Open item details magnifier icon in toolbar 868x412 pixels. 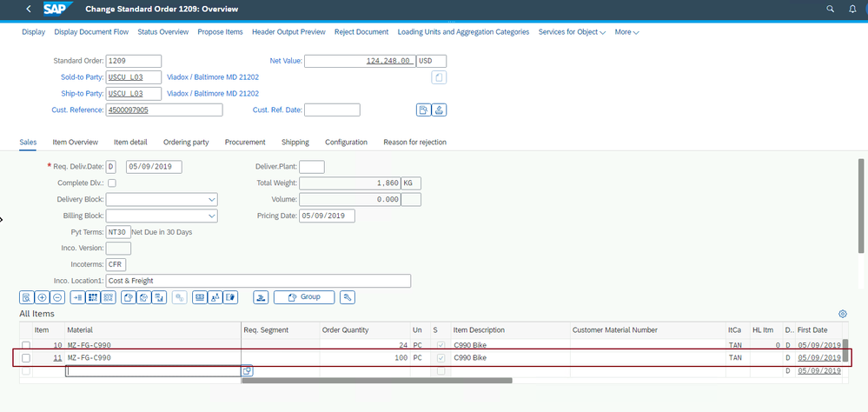[x=26, y=297]
